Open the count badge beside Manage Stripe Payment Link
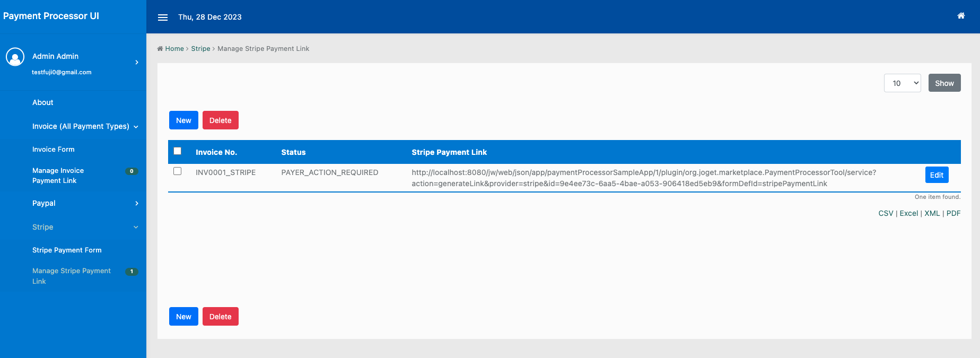This screenshot has width=980, height=358. [x=132, y=272]
